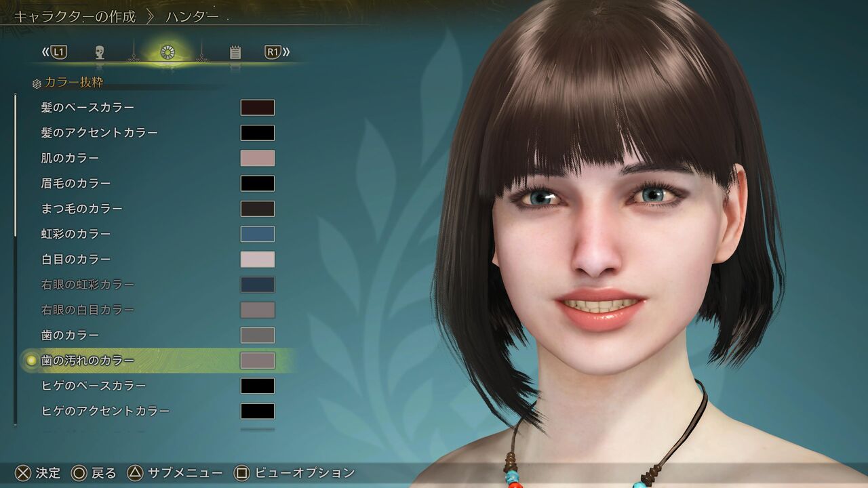The image size is (868, 488).
Task: Click the triangle button icon for サブメニュー
Action: click(x=136, y=472)
